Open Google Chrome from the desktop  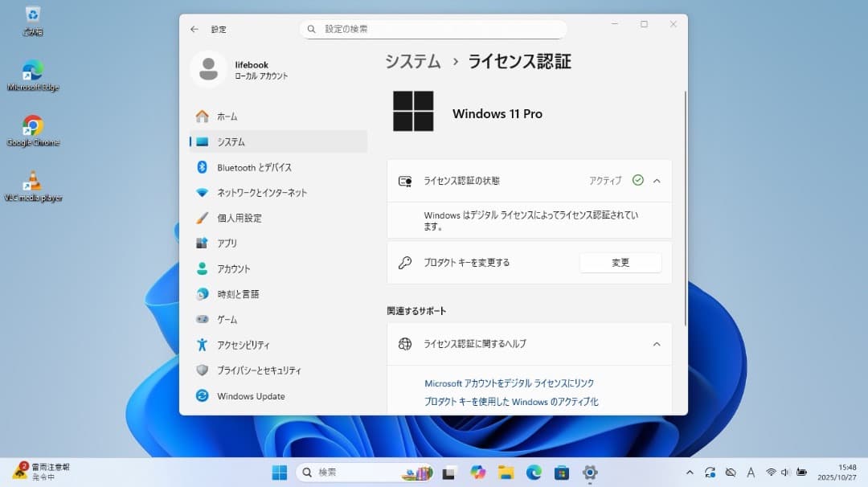(32, 125)
